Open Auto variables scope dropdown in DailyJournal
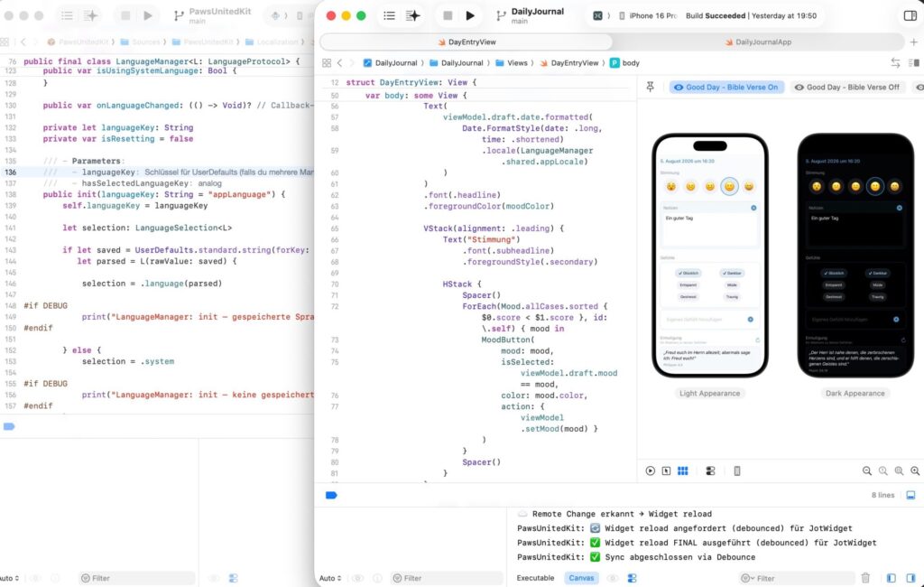The image size is (924, 587). coord(330,578)
